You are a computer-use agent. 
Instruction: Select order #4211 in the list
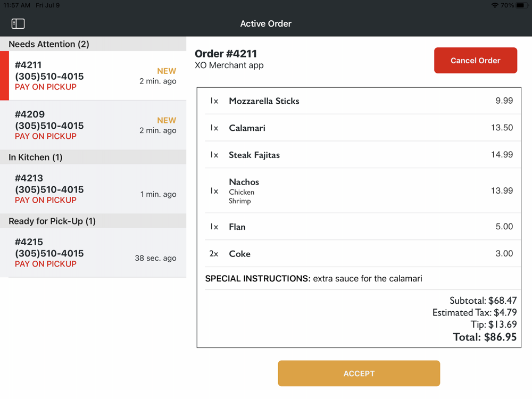(93, 76)
